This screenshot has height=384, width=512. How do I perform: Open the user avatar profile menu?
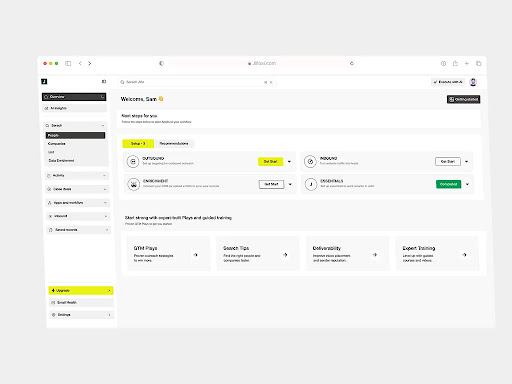tap(473, 82)
